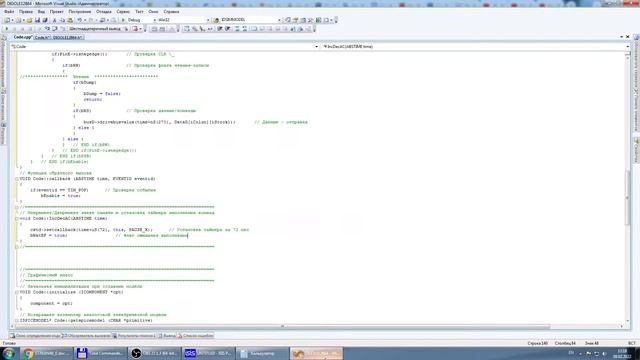Save the current file with Save icon
The image size is (640, 360).
pyautogui.click(x=37, y=20)
